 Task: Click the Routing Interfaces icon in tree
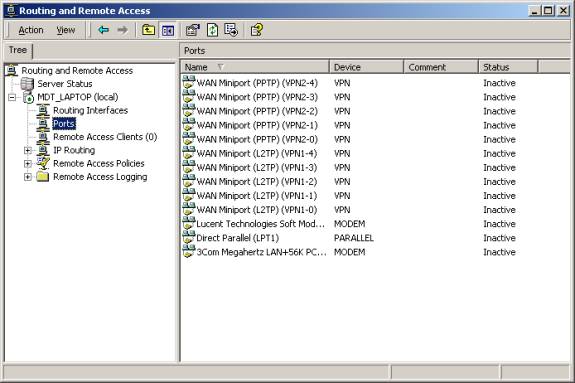[43, 110]
